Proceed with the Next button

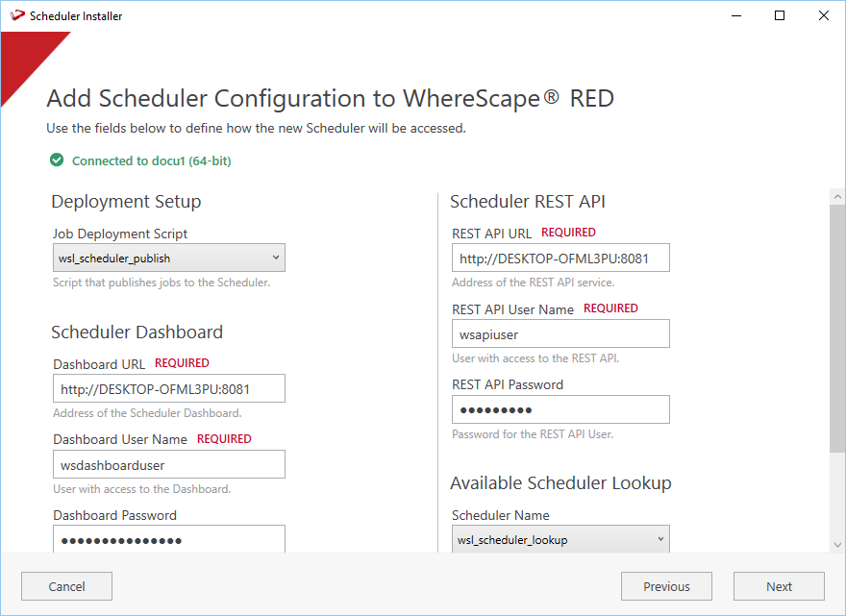click(x=779, y=586)
